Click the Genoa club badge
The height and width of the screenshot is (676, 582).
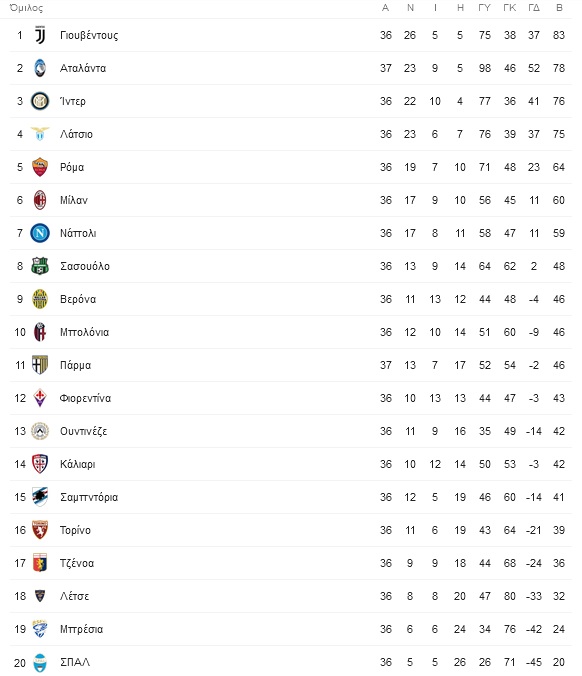pos(40,563)
